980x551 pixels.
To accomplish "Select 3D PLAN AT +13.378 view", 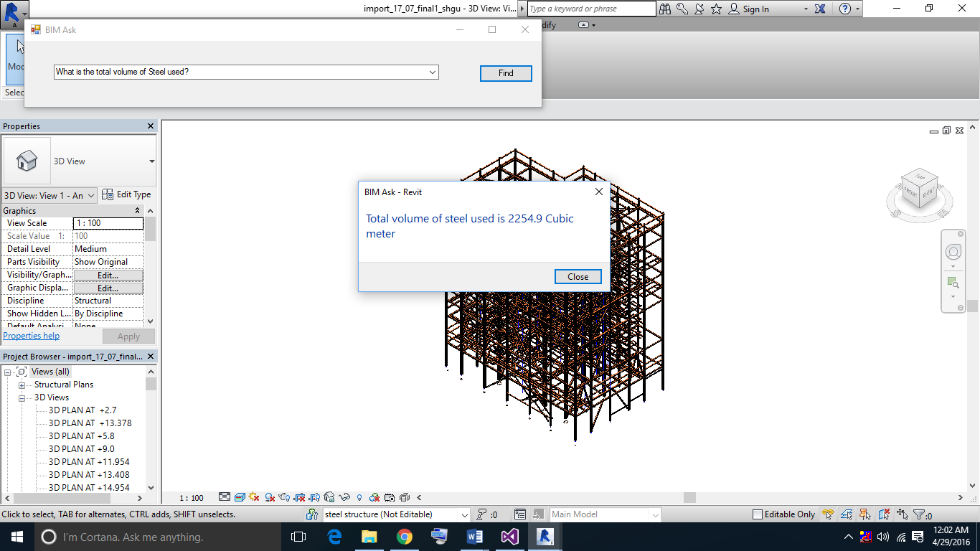I will (x=90, y=423).
